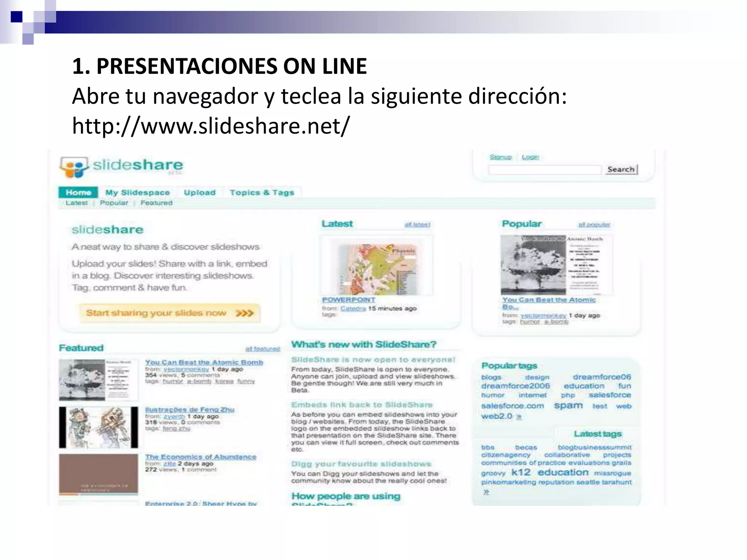Open the zventh user link
The image size is (747, 560).
pos(174,416)
